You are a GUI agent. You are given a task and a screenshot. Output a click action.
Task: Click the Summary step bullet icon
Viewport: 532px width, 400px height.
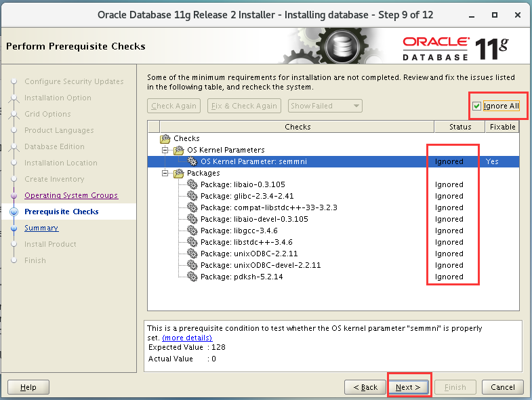point(14,228)
